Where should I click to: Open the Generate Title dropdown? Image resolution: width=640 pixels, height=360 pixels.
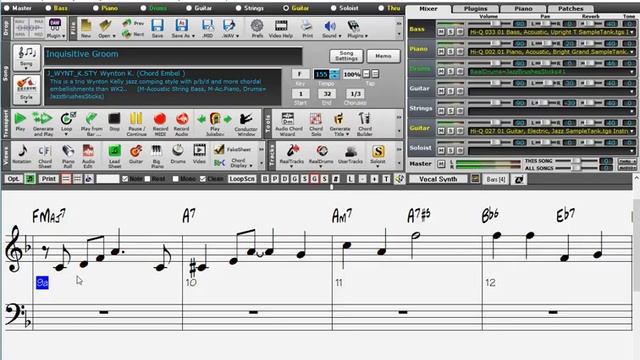(348, 134)
